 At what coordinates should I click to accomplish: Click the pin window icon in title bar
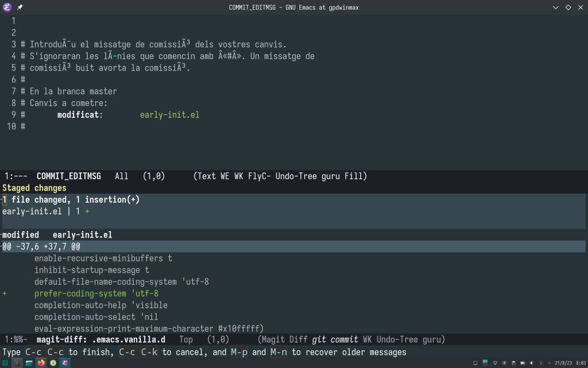coord(20,7)
